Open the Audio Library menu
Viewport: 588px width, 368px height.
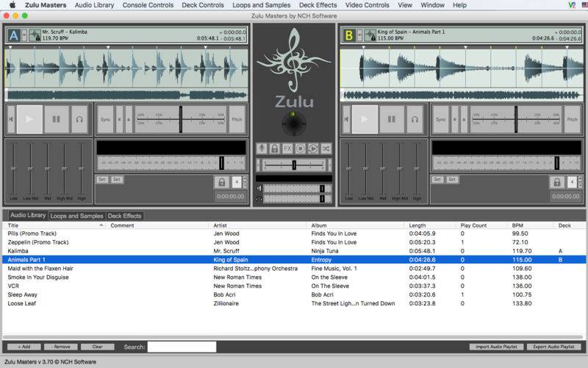click(95, 5)
